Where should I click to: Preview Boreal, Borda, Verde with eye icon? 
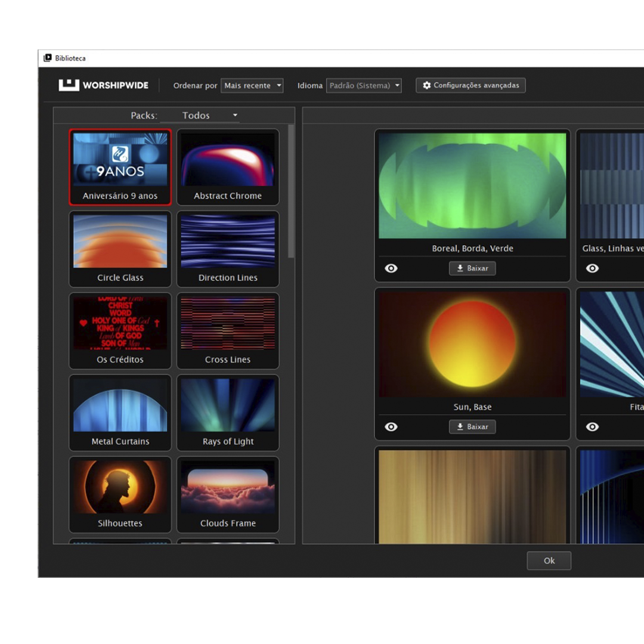pos(391,268)
